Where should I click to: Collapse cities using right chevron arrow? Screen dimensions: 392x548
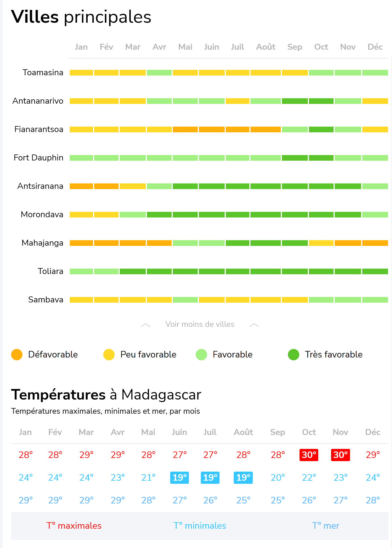point(254,325)
